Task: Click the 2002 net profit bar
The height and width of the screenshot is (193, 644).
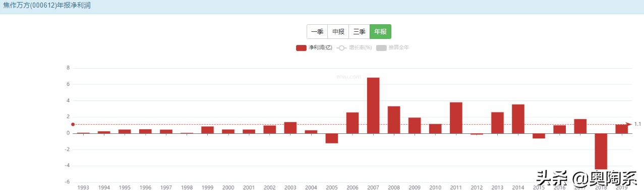Action: point(270,129)
